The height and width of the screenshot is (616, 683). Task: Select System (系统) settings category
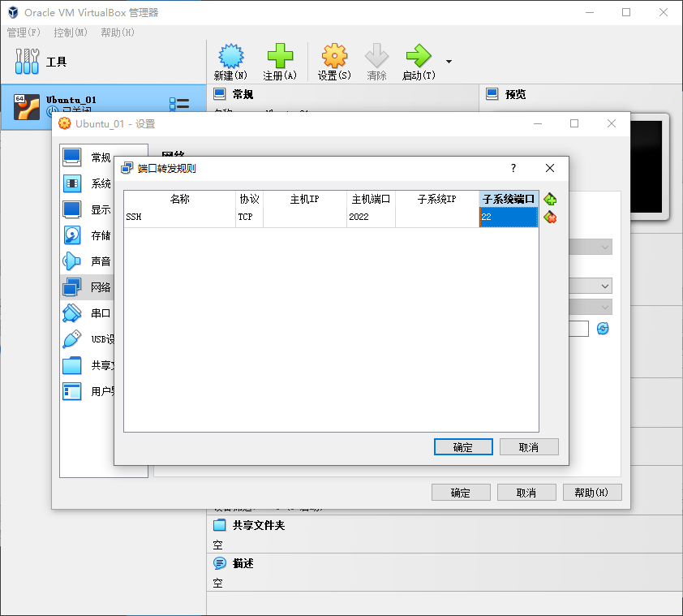[87, 183]
